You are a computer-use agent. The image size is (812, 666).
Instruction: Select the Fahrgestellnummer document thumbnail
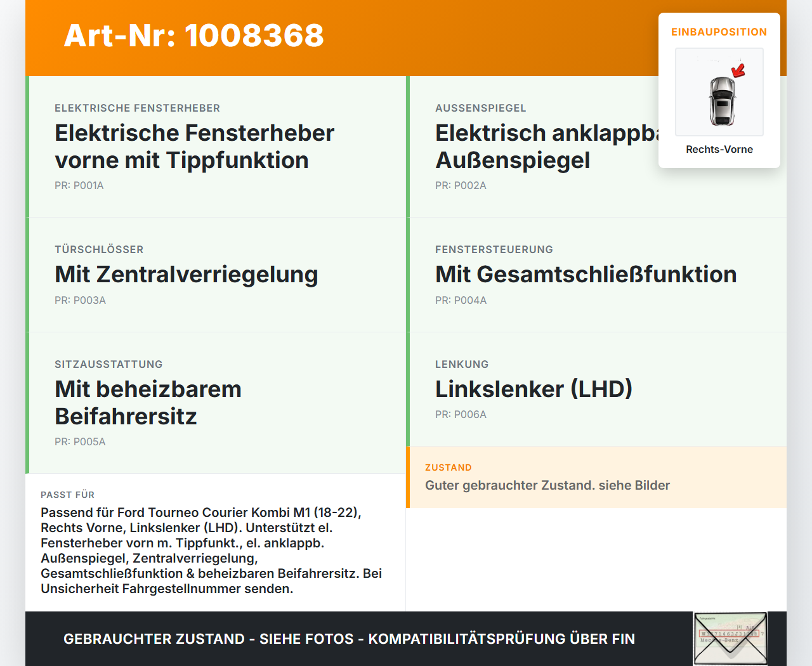click(x=730, y=638)
